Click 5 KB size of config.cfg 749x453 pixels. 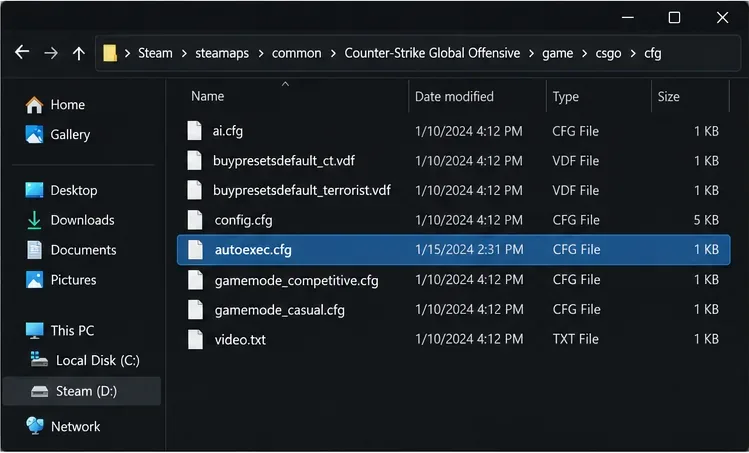coord(706,220)
